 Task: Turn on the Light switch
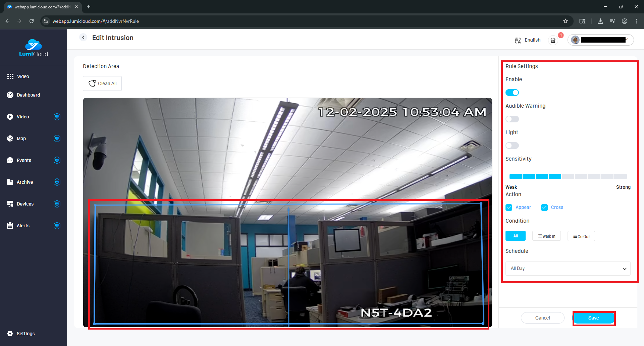tap(512, 146)
